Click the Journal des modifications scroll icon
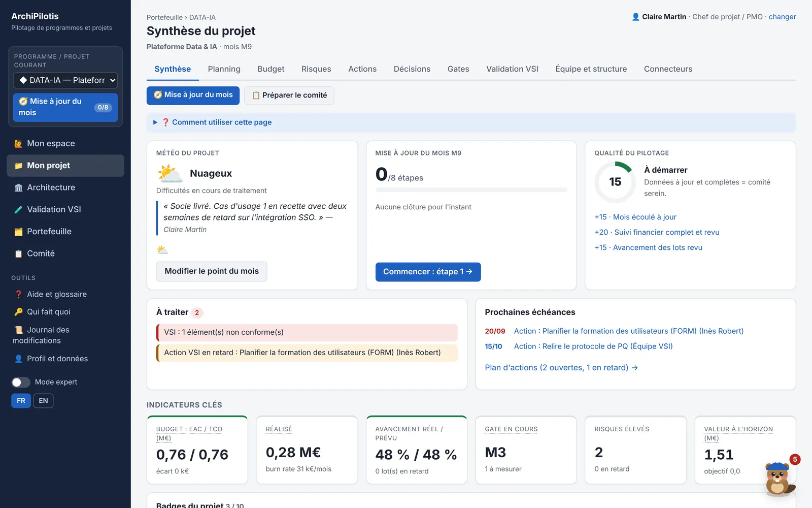Screen dimensions: 812x508 coord(18,330)
